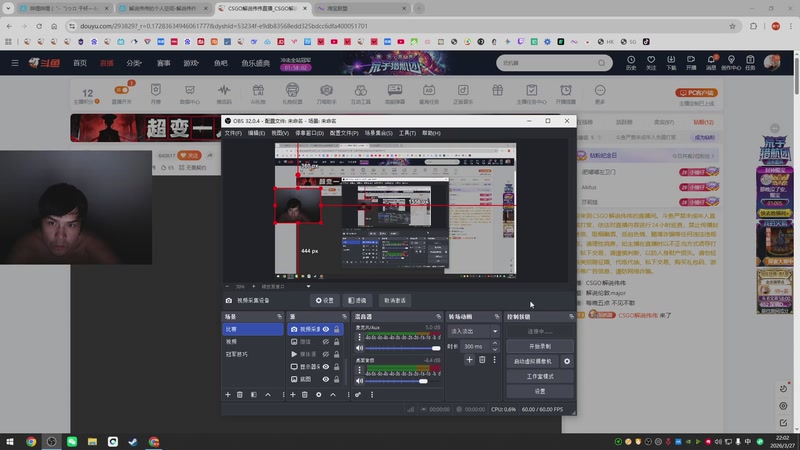Mute the 桌面音频 speaker icon
The width and height of the screenshot is (800, 450).
(360, 381)
